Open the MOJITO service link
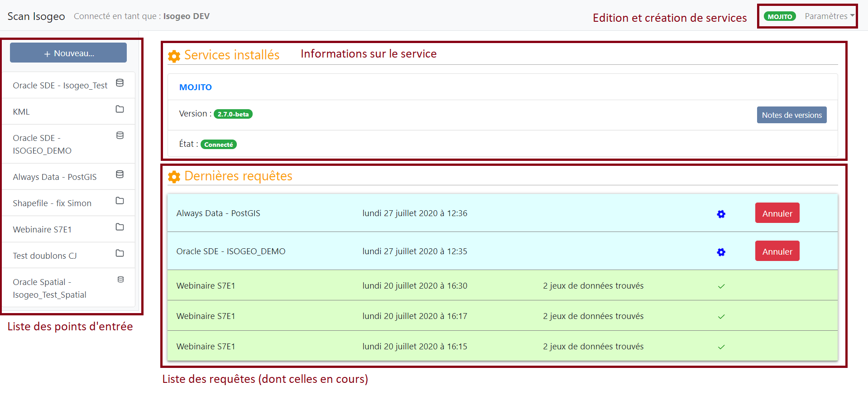868x396 pixels. pos(196,87)
